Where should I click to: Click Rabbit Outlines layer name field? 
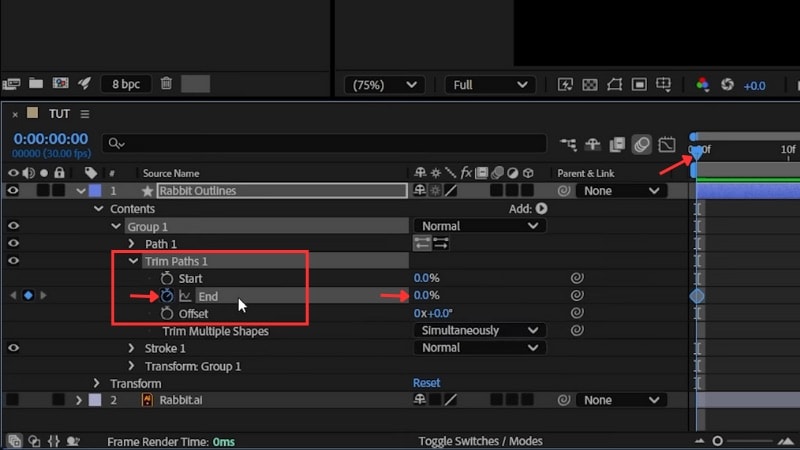pos(282,191)
